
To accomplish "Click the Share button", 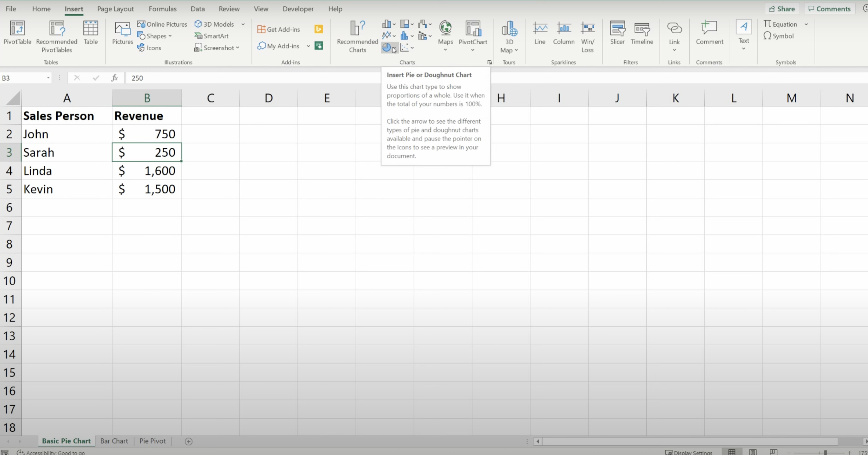I will pyautogui.click(x=782, y=9).
